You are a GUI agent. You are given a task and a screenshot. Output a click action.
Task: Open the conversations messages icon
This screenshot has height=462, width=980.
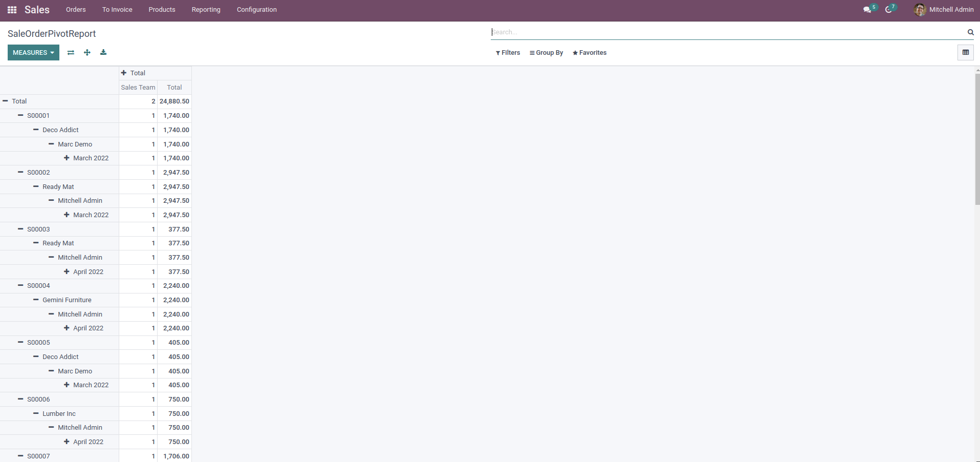click(867, 10)
